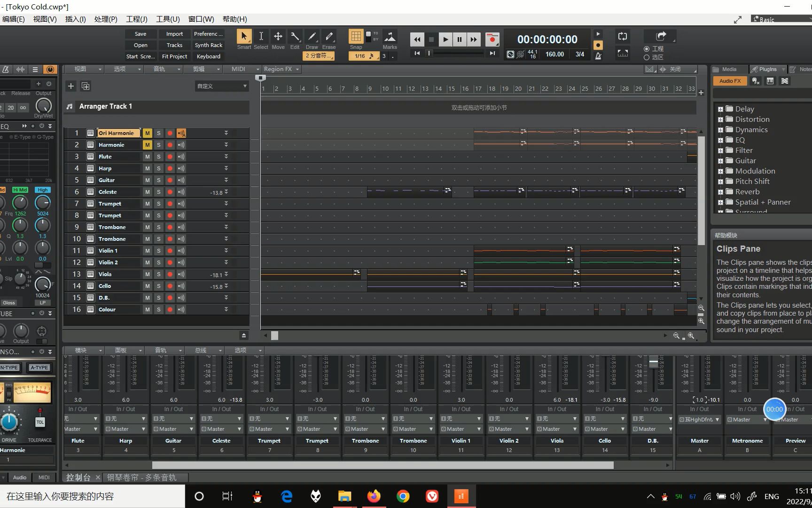Switch to the 钢琴卷帘 tab
The width and height of the screenshot is (812, 508).
coord(141,477)
